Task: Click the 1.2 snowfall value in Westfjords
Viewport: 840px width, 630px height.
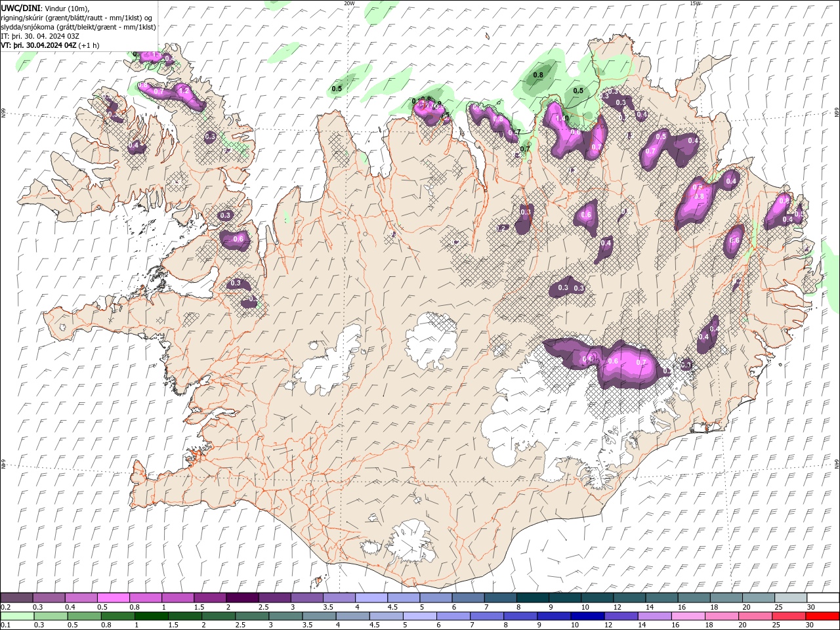Action: [184, 91]
